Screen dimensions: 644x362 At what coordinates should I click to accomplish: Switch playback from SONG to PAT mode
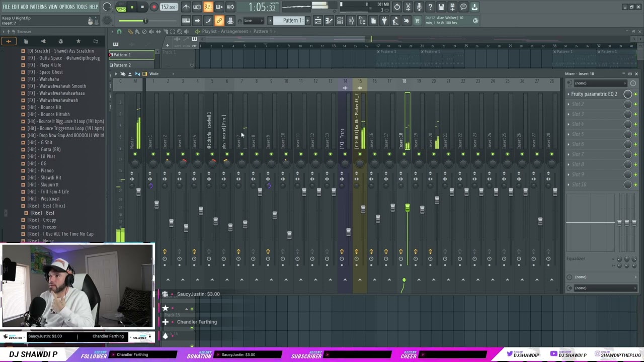(x=121, y=7)
